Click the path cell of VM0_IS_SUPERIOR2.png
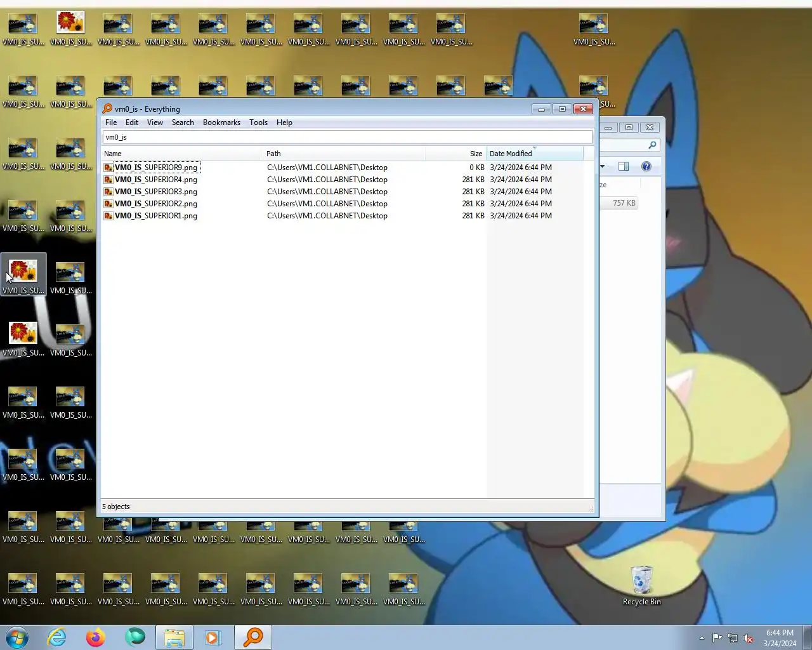Viewport: 812px width, 650px height. [327, 204]
